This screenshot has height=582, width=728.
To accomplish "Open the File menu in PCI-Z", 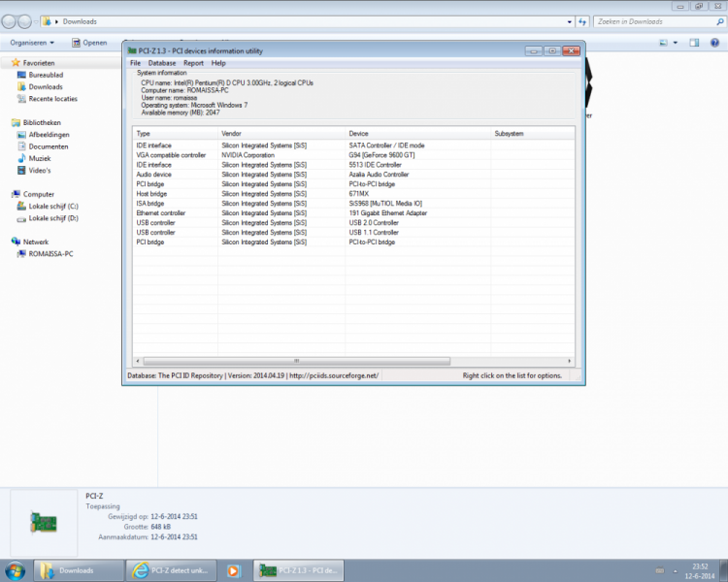I will point(136,63).
